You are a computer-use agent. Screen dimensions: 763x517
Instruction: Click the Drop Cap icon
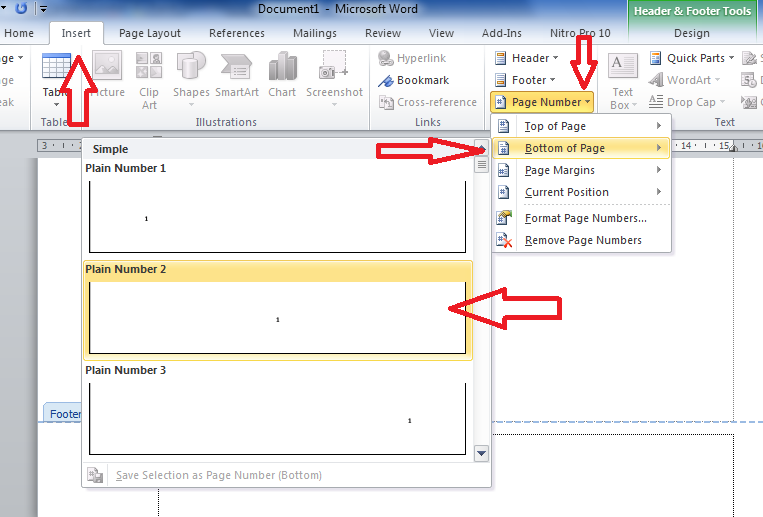tap(656, 102)
